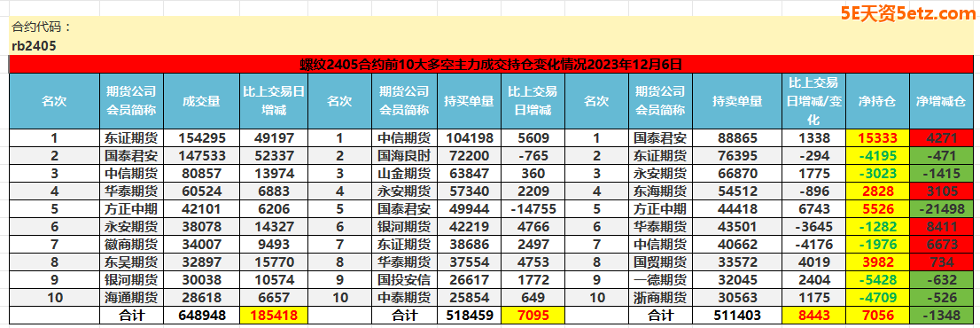Image resolution: width=980 pixels, height=328 pixels.
Task: Select the 42101 volume cell
Action: [x=201, y=208]
